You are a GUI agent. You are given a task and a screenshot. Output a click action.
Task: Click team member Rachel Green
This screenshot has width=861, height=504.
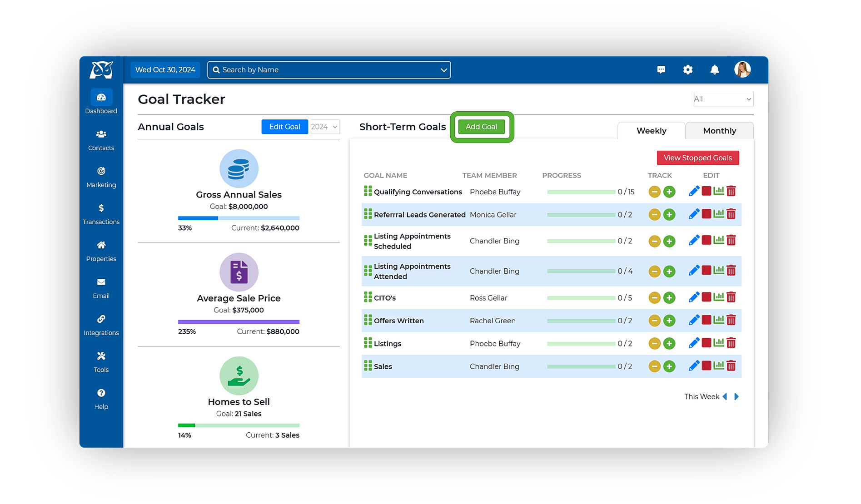493,321
